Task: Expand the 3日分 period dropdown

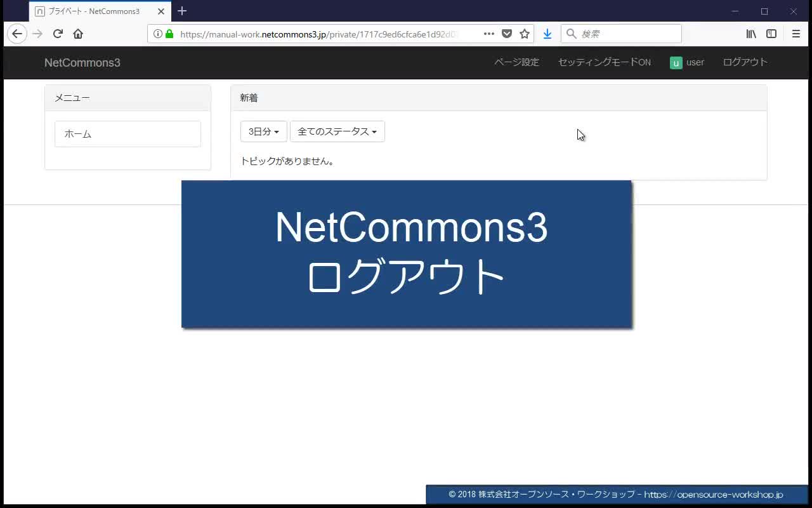Action: click(x=264, y=131)
